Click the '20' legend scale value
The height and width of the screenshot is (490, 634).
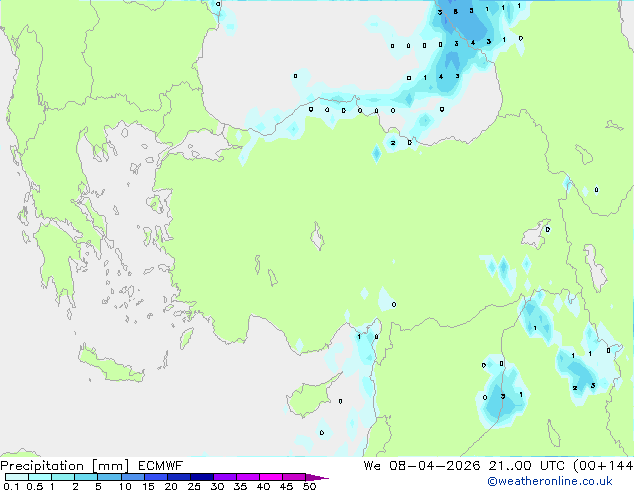click(171, 486)
